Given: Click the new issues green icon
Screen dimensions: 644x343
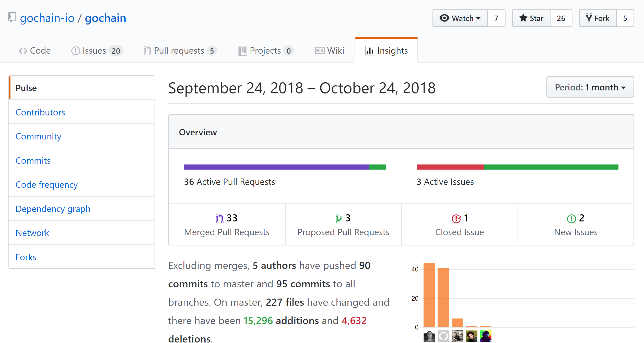Looking at the screenshot, I should [571, 219].
